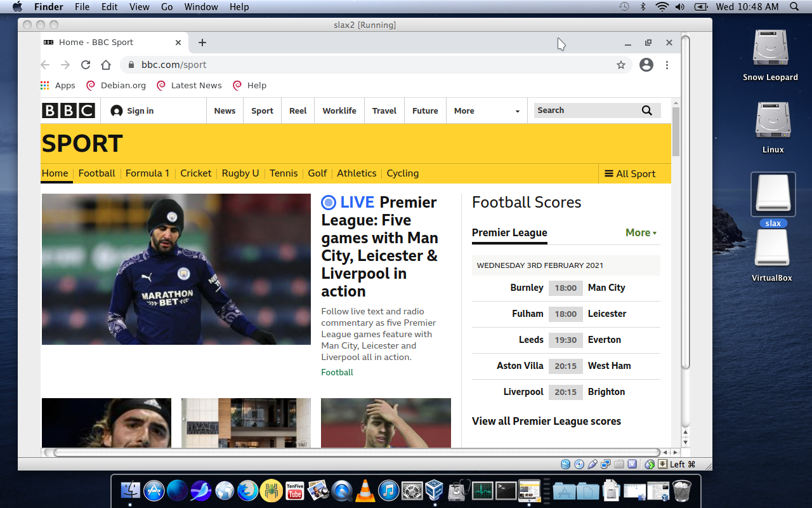Click the VM window vertical scrollbar

pos(685,201)
